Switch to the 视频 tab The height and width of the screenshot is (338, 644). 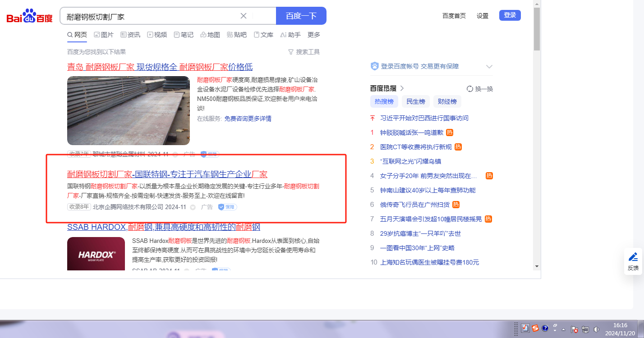pos(156,35)
